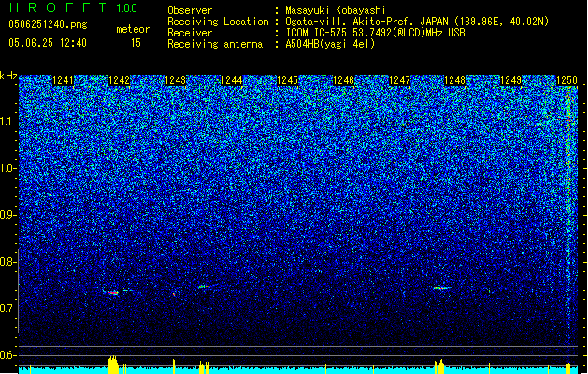Click the 1244 time marker
Viewport: 588px width, 374px height.
coord(232,80)
